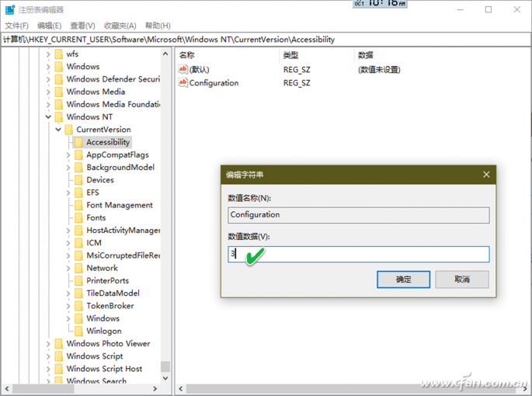Select the Windows Photo Viewer folder icon

tap(58, 344)
